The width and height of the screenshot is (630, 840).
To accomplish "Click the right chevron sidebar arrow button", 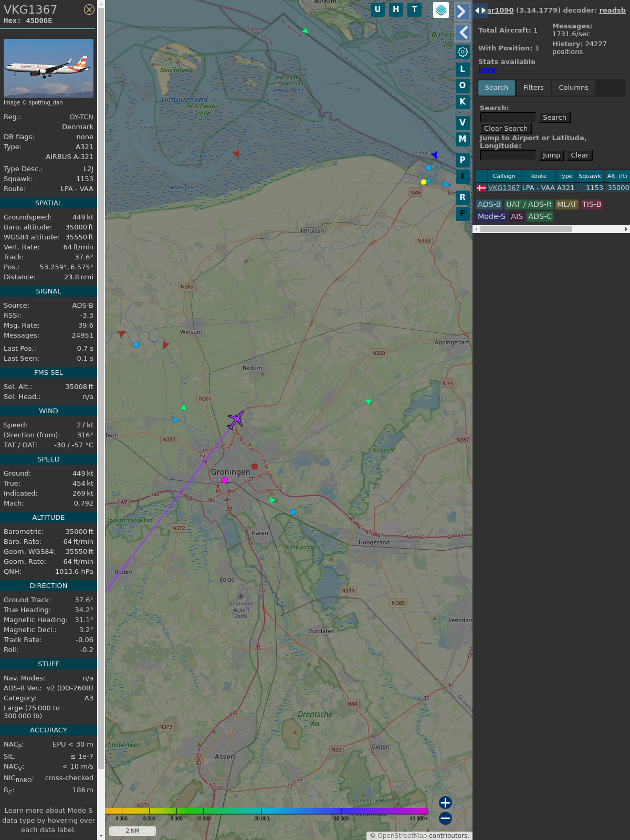I will tap(462, 11).
